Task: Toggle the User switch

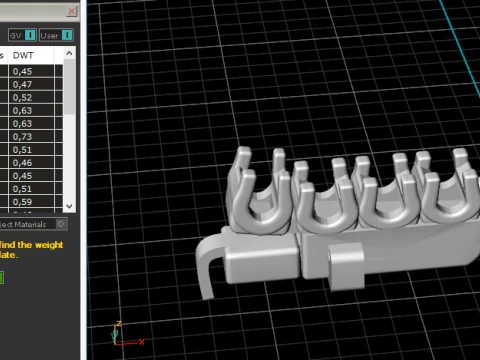Action: tap(56, 35)
